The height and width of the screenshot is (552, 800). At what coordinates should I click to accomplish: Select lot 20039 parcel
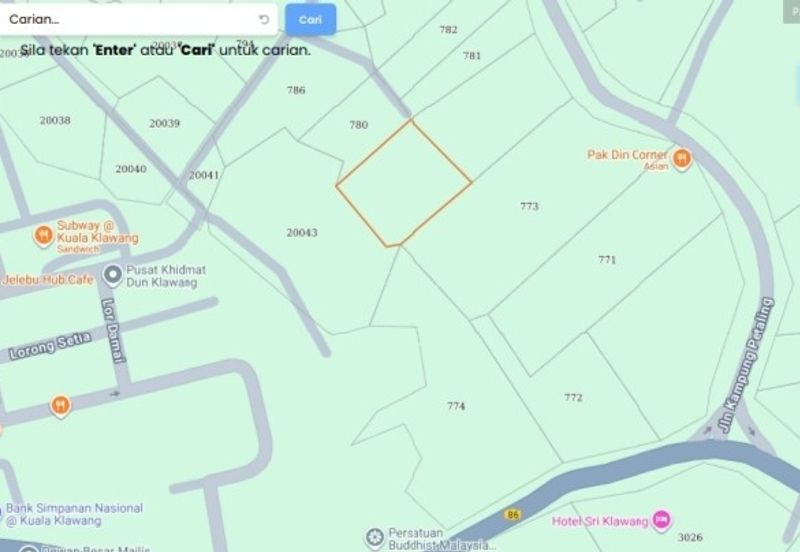(x=164, y=123)
